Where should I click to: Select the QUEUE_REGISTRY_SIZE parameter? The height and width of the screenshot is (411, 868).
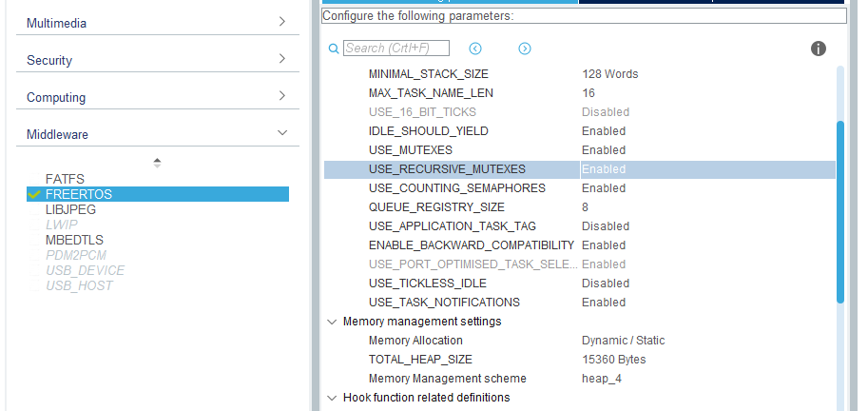(436, 207)
